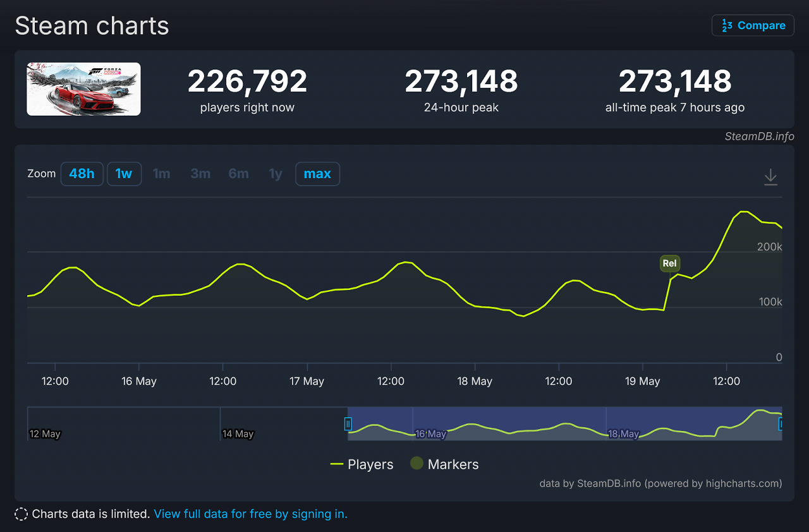Viewport: 809px width, 532px height.
Task: Select the 1m zoom option
Action: (162, 174)
